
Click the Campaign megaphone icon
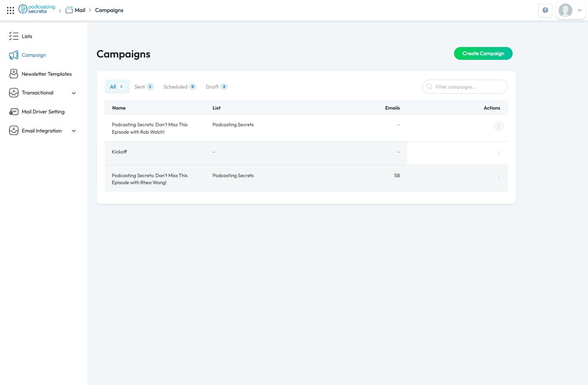click(14, 55)
